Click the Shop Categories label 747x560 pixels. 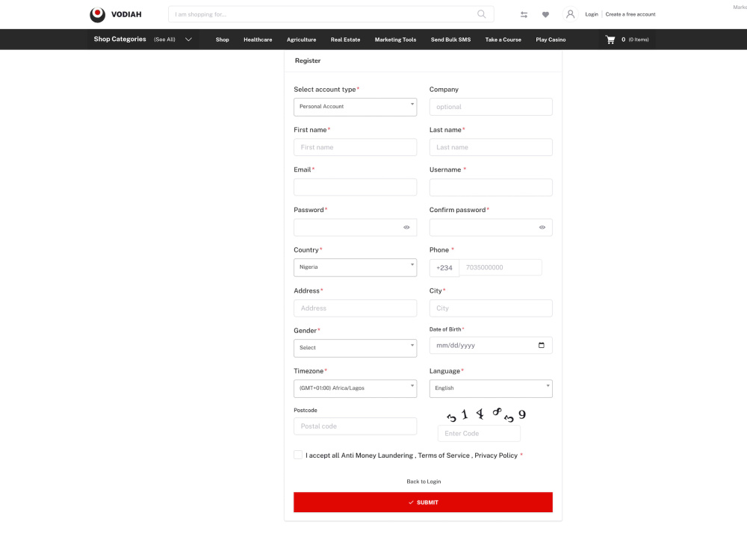pyautogui.click(x=120, y=39)
